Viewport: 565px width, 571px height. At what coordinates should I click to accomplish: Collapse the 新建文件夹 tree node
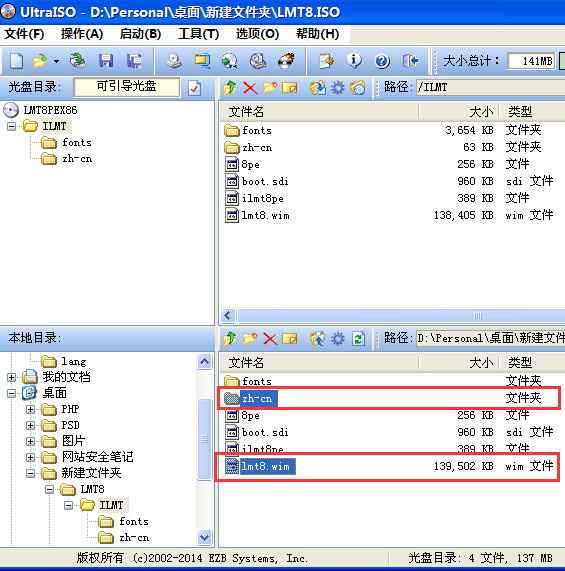[31, 473]
